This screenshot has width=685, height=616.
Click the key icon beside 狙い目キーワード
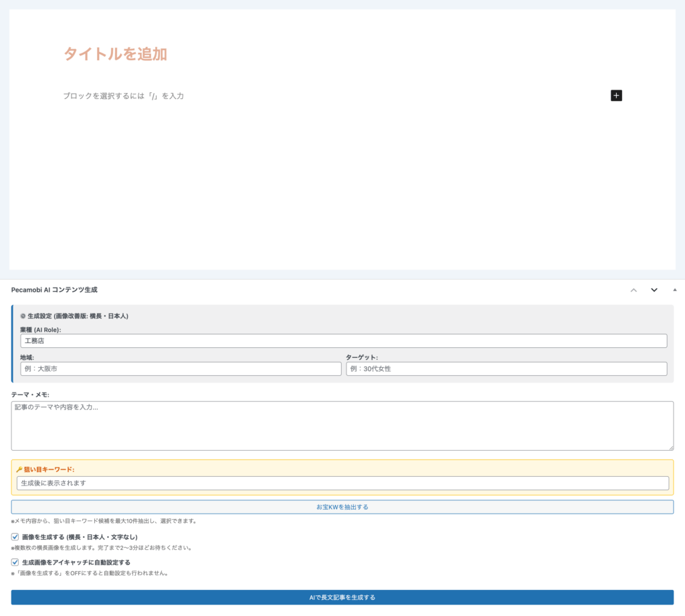tap(19, 470)
